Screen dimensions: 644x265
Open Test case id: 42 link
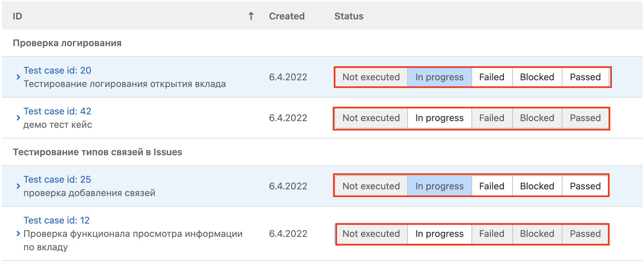[57, 111]
